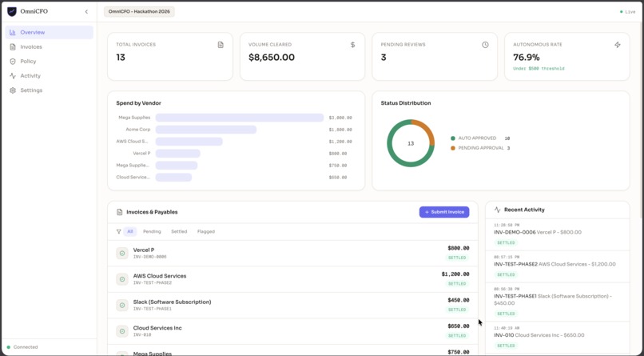
Task: Open the INV-TEST-PHASE1 recent activity entry
Action: pyautogui.click(x=558, y=302)
